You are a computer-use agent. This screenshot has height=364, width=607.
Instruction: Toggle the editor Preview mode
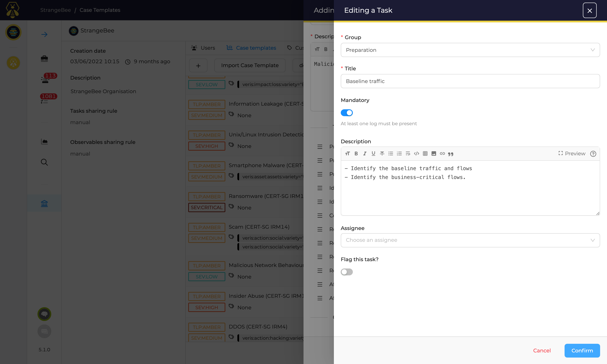coord(572,154)
